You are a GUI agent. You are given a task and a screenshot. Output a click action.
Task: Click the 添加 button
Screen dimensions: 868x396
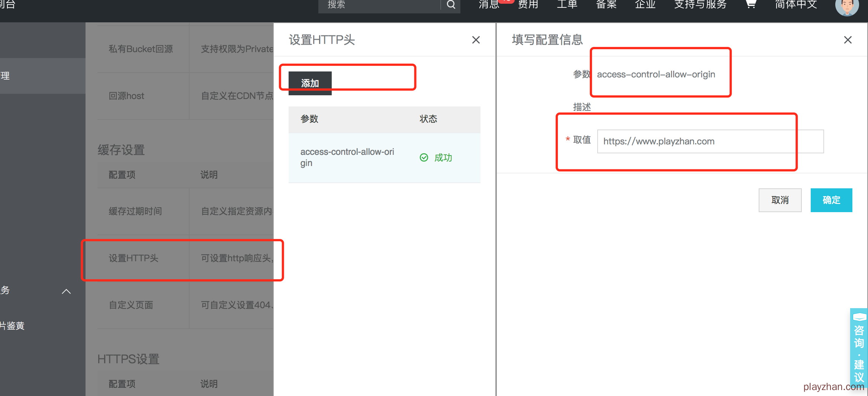click(310, 83)
